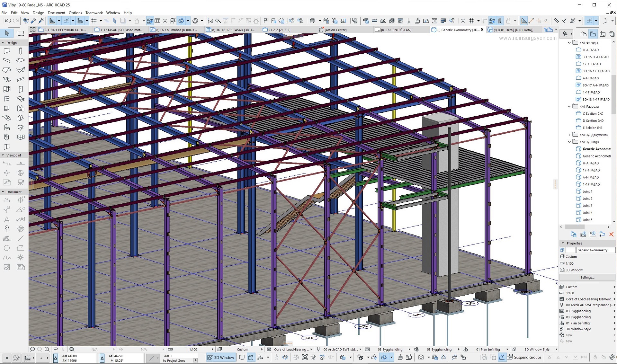617x364 pixels.
Task: Pick the Beam tool
Action: (x=7, y=60)
